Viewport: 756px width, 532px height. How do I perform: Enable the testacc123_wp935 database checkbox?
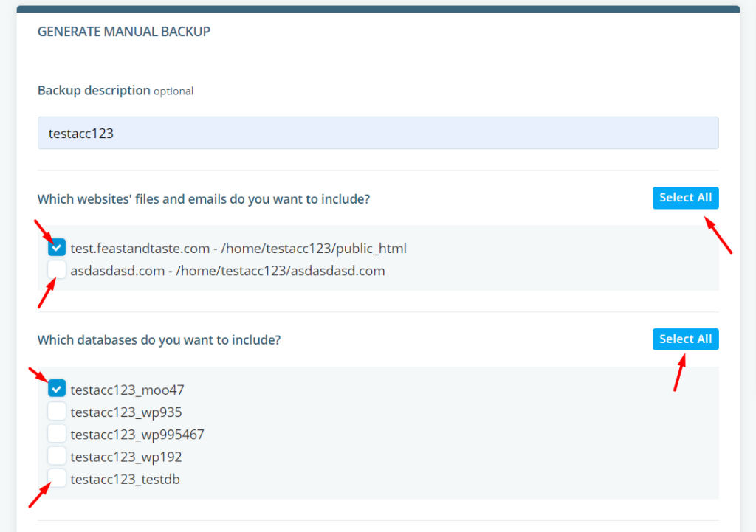[57, 412]
